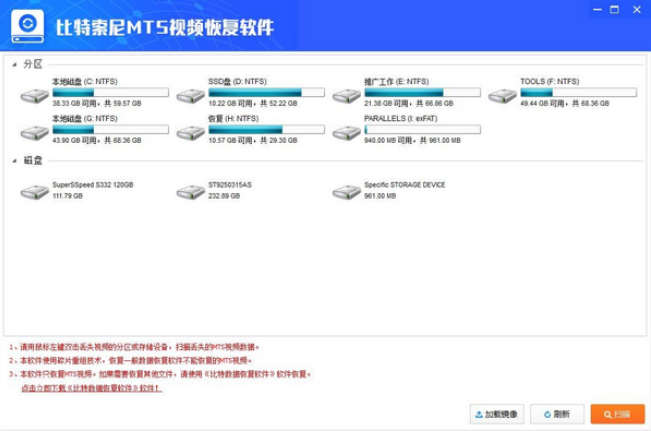The width and height of the screenshot is (651, 431).
Task: Start scanning with the orange 扫描 button
Action: [x=618, y=414]
